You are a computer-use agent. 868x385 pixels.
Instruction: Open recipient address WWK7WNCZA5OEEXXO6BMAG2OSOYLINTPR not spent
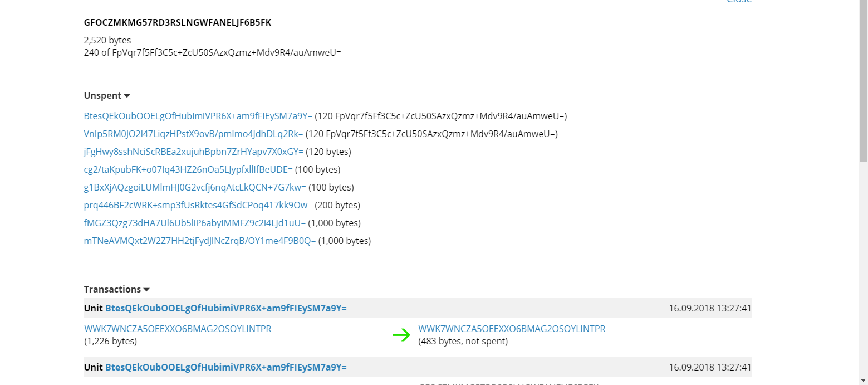coord(512,329)
